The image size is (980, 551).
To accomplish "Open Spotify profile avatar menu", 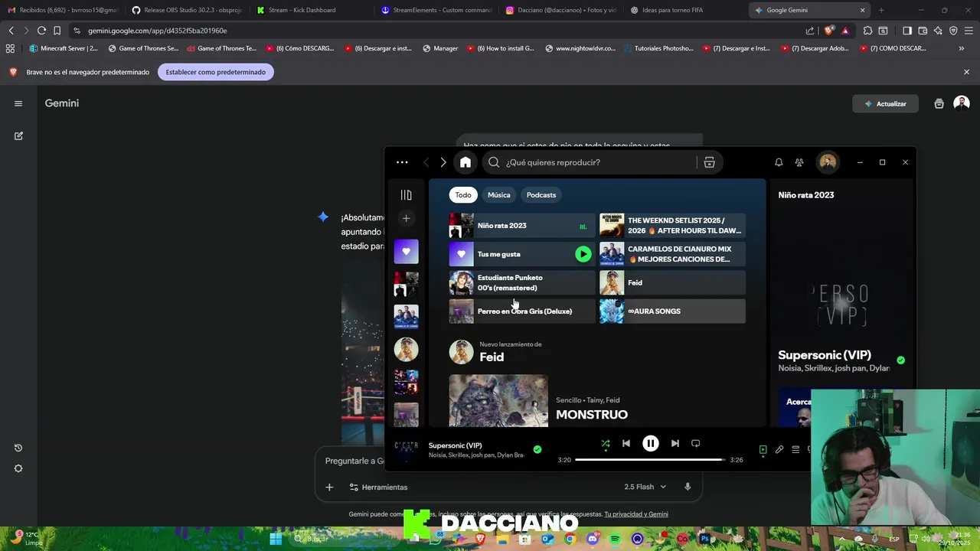I will tap(828, 162).
